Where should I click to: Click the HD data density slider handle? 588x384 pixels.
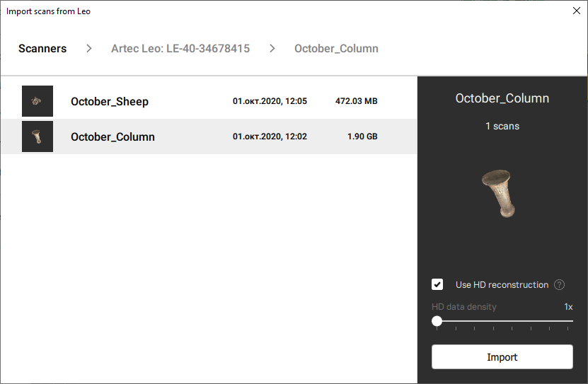click(437, 321)
